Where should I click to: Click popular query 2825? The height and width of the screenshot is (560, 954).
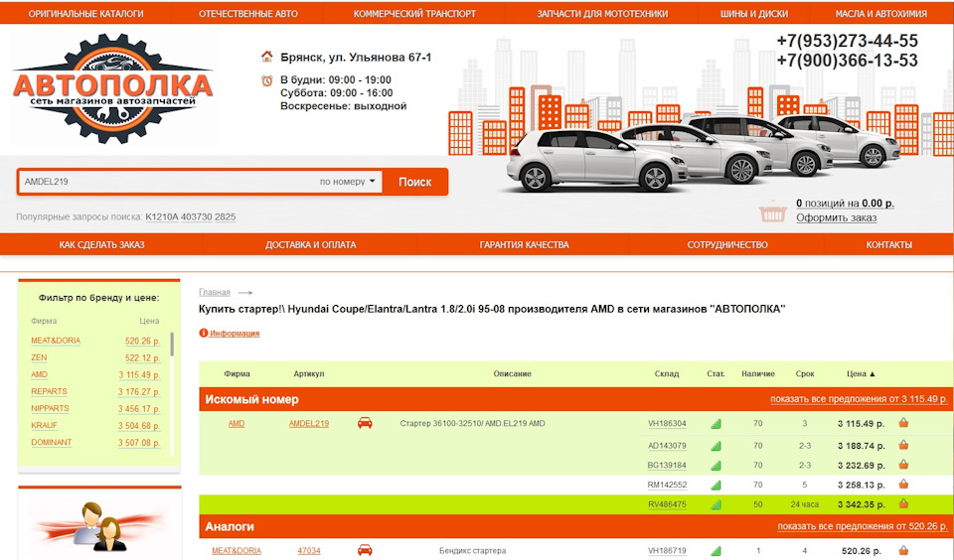tap(226, 216)
